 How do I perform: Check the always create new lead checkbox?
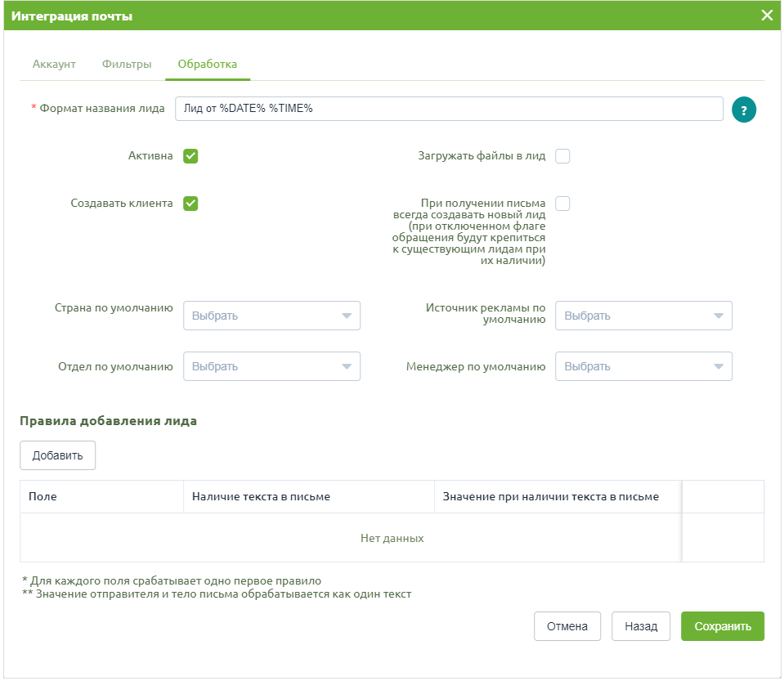pos(562,204)
